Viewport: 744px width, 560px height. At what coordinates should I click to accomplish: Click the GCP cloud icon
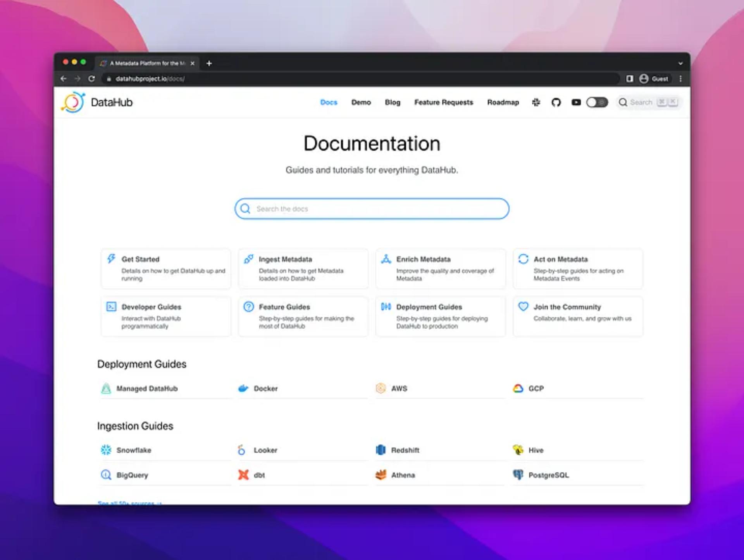click(x=518, y=388)
